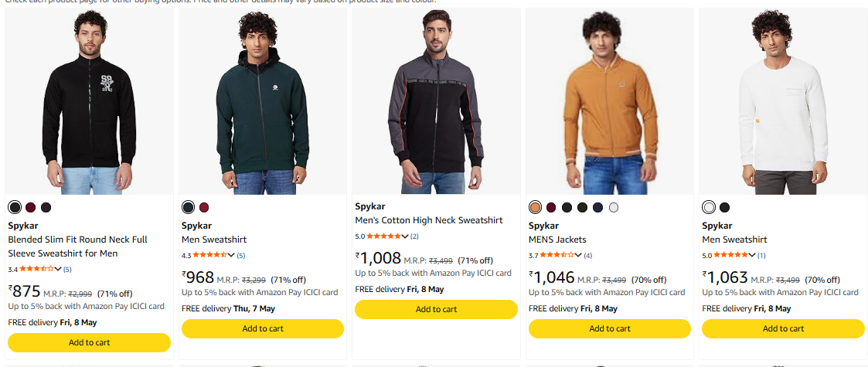This screenshot has width=868, height=367.
Task: Expand rating dropdown on High Neck Sweatshirt
Action: point(405,236)
